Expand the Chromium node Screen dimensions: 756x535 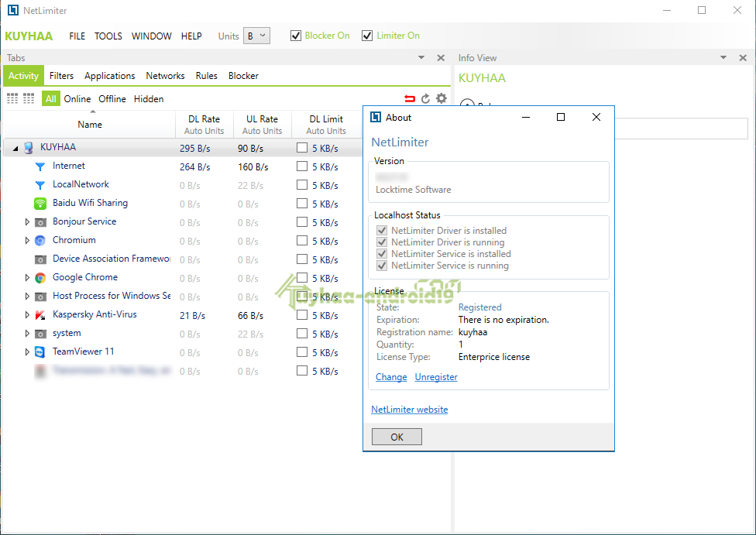[27, 240]
